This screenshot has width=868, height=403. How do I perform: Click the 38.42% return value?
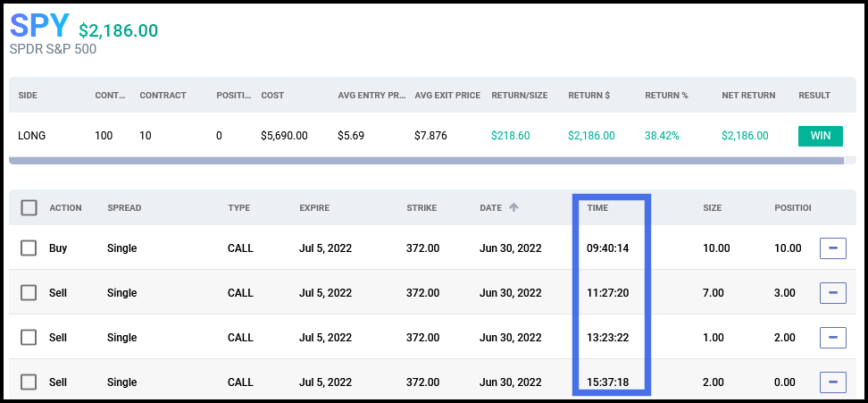[662, 136]
